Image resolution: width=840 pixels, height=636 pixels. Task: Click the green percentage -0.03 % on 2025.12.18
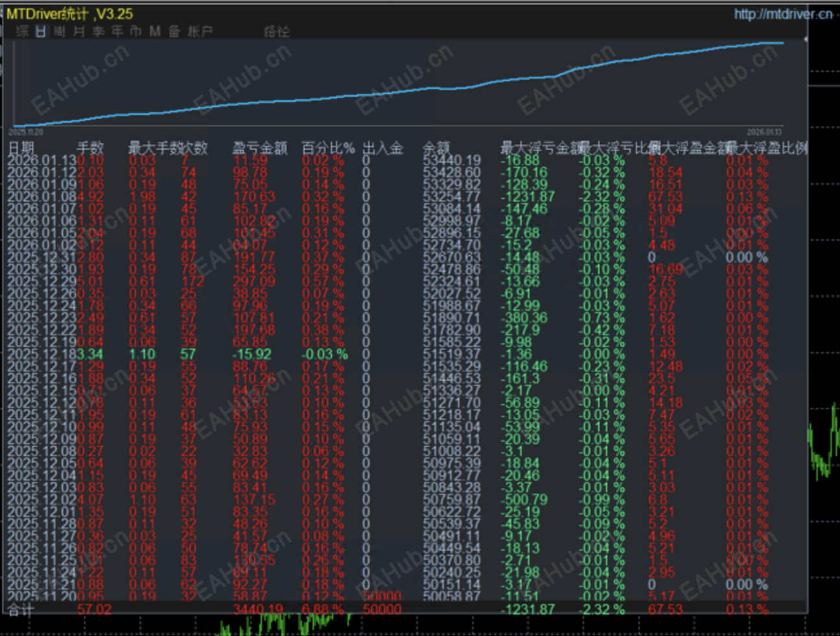[325, 354]
